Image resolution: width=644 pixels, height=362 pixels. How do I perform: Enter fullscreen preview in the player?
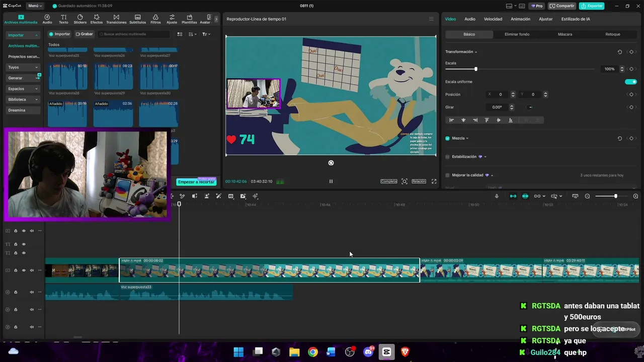[x=434, y=182]
